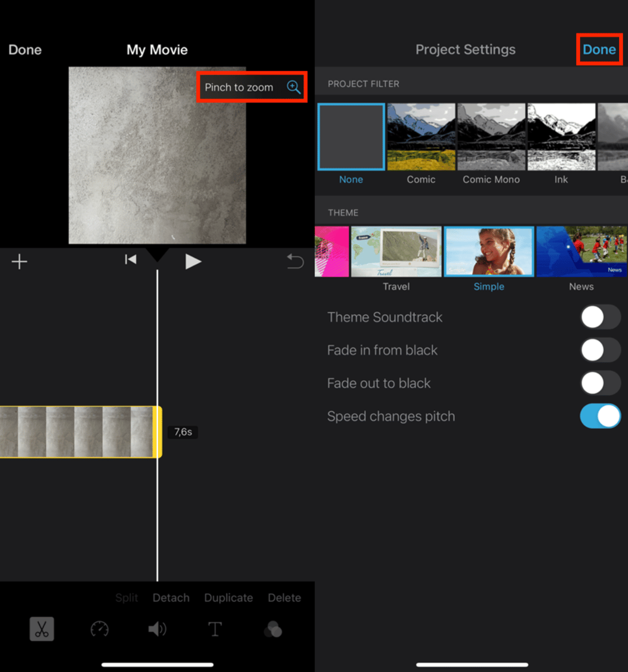Open the Titles text tool

215,629
